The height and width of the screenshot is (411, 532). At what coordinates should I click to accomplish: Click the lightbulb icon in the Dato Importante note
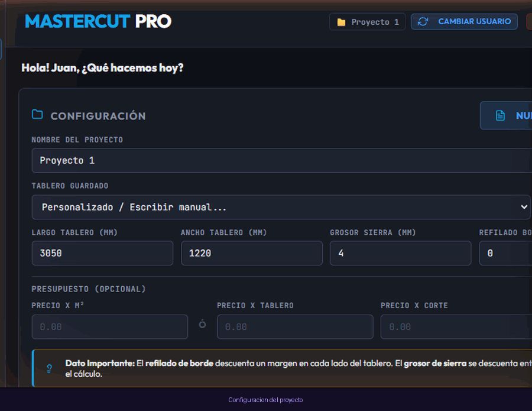49,368
